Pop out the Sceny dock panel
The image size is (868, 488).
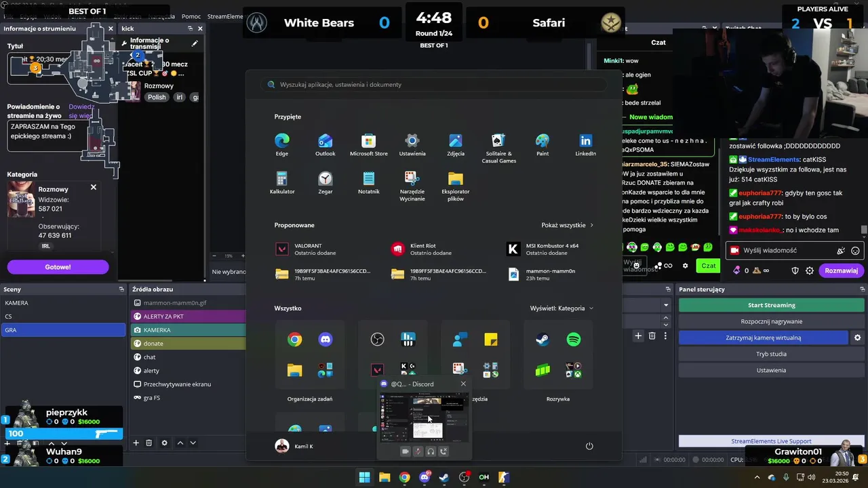(123, 289)
